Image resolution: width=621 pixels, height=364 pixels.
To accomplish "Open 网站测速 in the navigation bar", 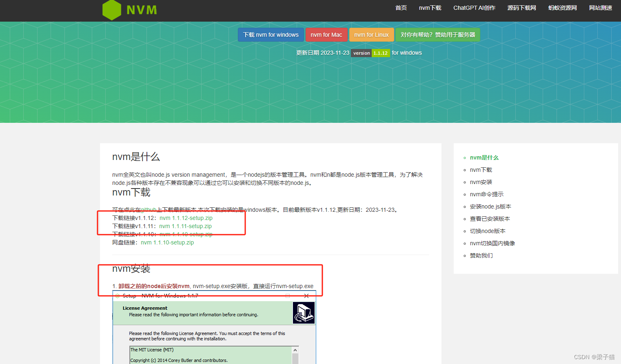I will click(x=600, y=8).
